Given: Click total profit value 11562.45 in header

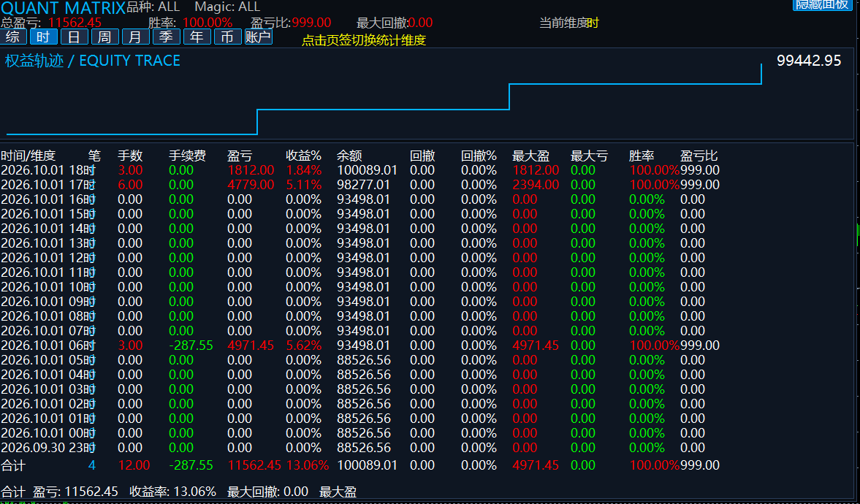Looking at the screenshot, I should [75, 23].
